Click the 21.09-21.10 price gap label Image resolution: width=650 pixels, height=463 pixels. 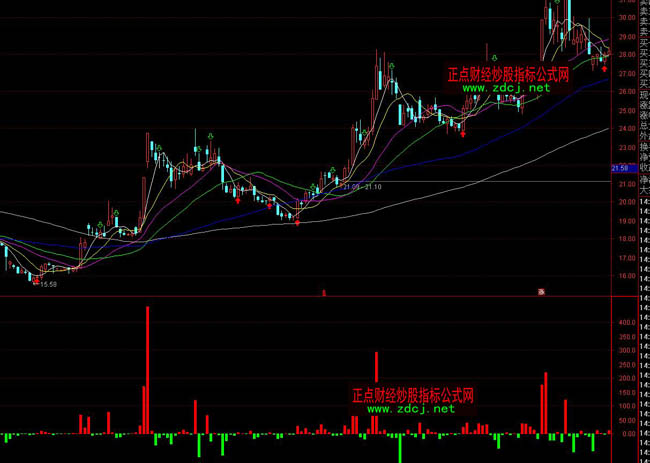click(x=361, y=187)
